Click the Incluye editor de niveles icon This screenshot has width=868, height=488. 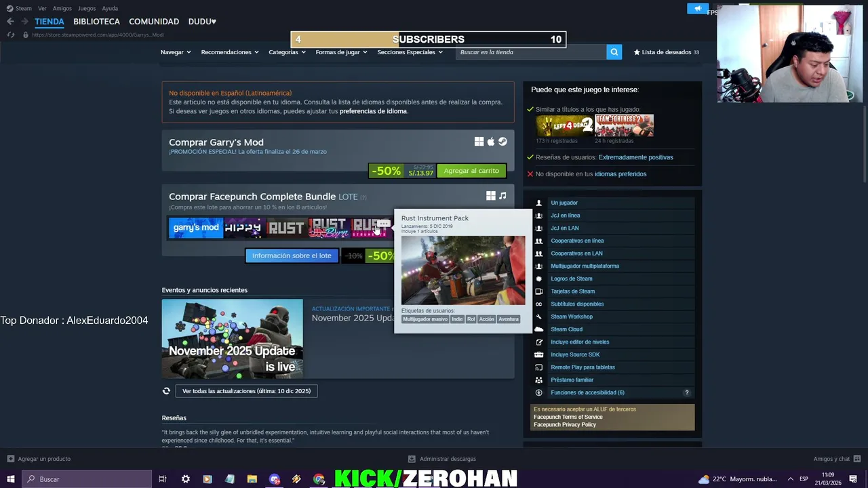(x=539, y=342)
